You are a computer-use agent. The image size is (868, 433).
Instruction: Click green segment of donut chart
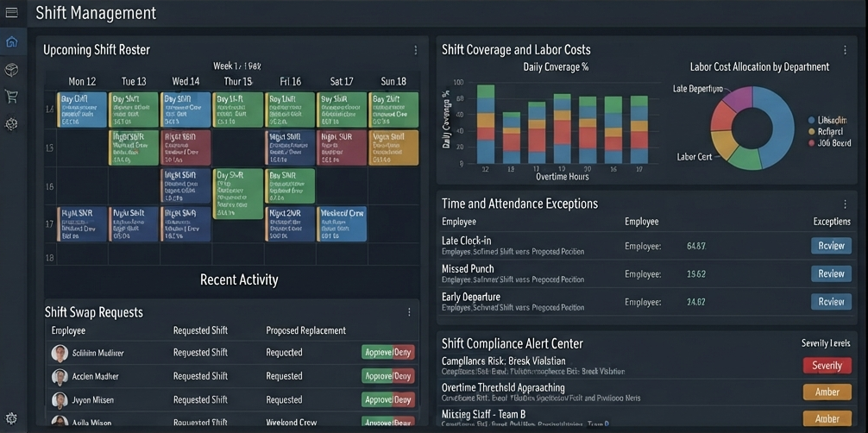point(745,159)
